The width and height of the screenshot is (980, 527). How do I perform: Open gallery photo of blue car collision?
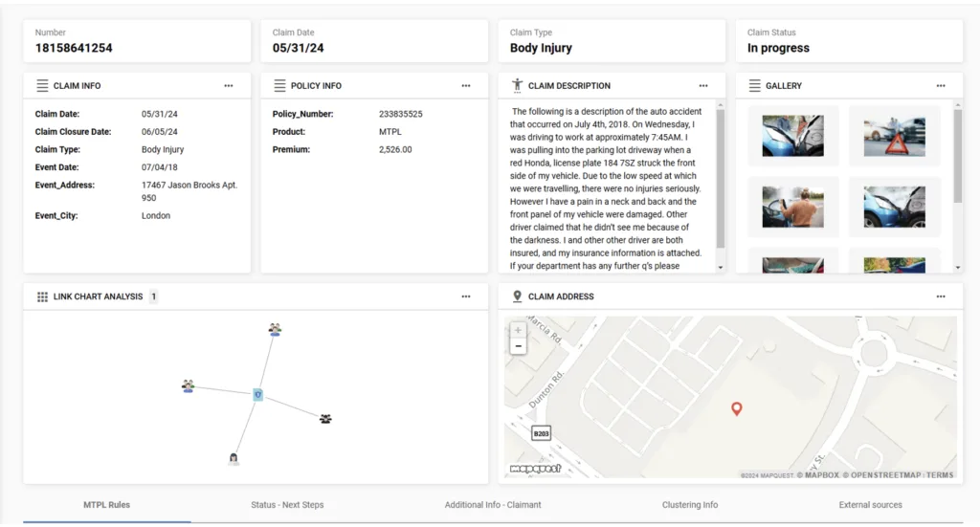(792, 136)
